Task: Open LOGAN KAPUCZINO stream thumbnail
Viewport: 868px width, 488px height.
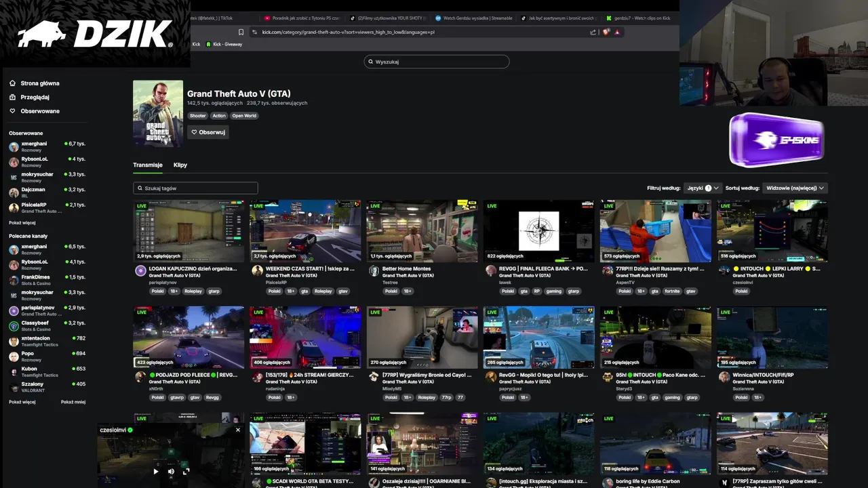Action: coord(189,230)
